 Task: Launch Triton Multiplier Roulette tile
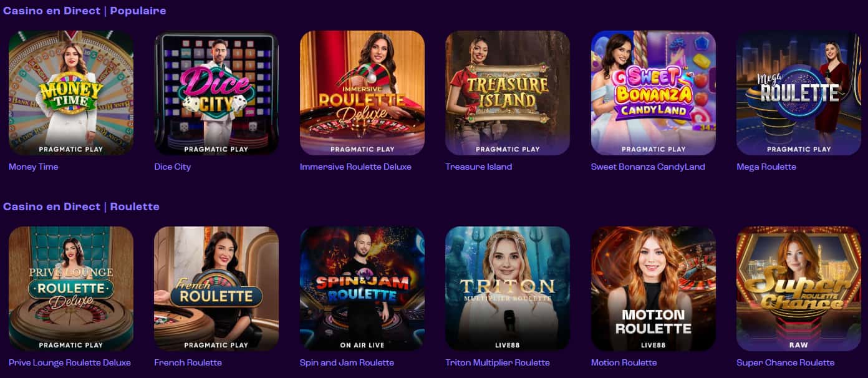(508, 289)
